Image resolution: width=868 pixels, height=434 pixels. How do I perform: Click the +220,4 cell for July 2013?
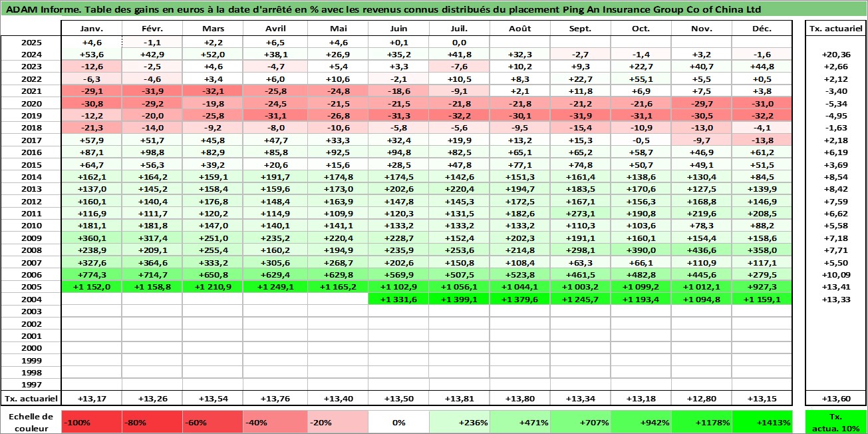[x=459, y=189]
